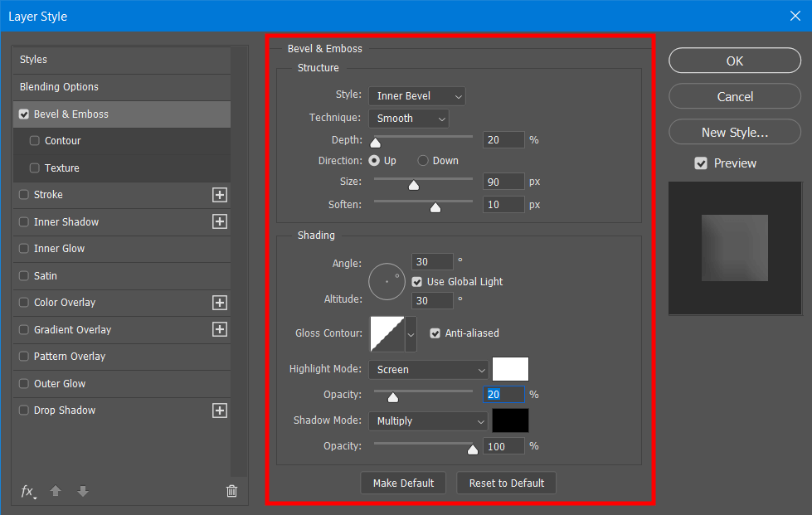Viewport: 812px width, 515px height.
Task: Uncheck the Bevel & Emboss checkbox
Action: [24, 114]
